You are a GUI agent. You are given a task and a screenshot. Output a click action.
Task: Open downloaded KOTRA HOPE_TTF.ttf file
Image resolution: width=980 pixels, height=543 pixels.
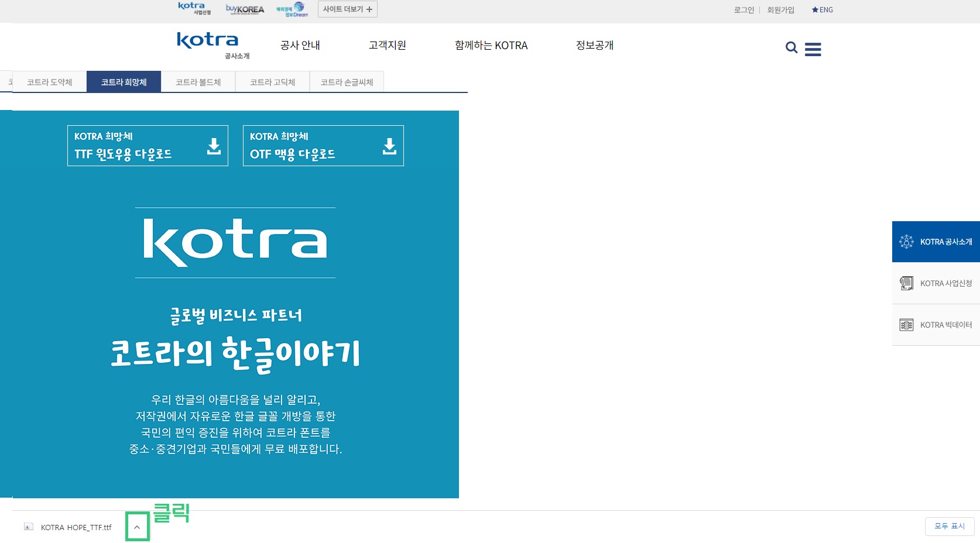76,527
